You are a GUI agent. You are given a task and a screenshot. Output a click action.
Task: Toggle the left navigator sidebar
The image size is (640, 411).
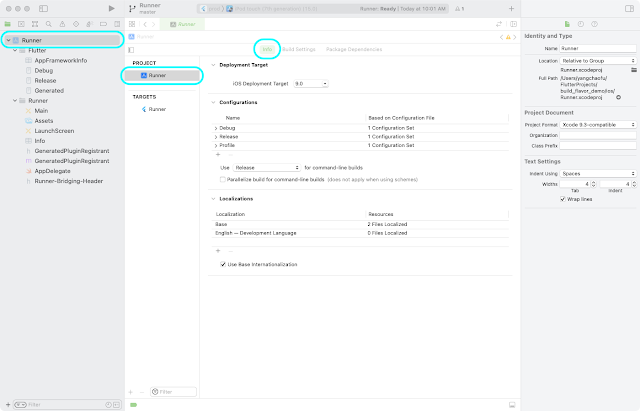[43, 8]
